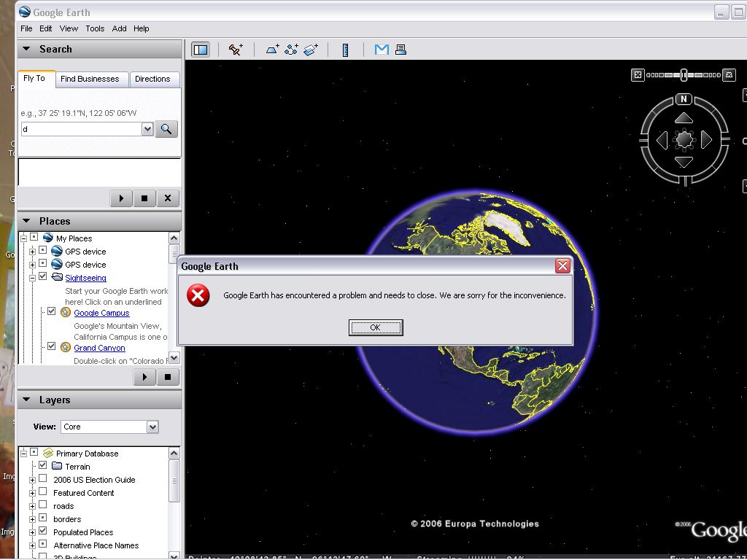Image resolution: width=747 pixels, height=560 pixels.
Task: Expand the Alternative Place Names node
Action: [32, 545]
